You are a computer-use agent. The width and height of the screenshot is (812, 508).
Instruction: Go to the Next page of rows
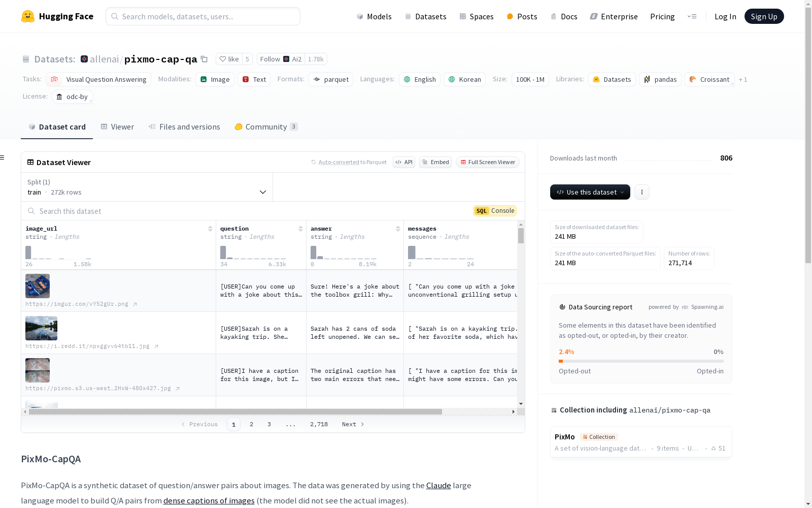[x=353, y=424]
